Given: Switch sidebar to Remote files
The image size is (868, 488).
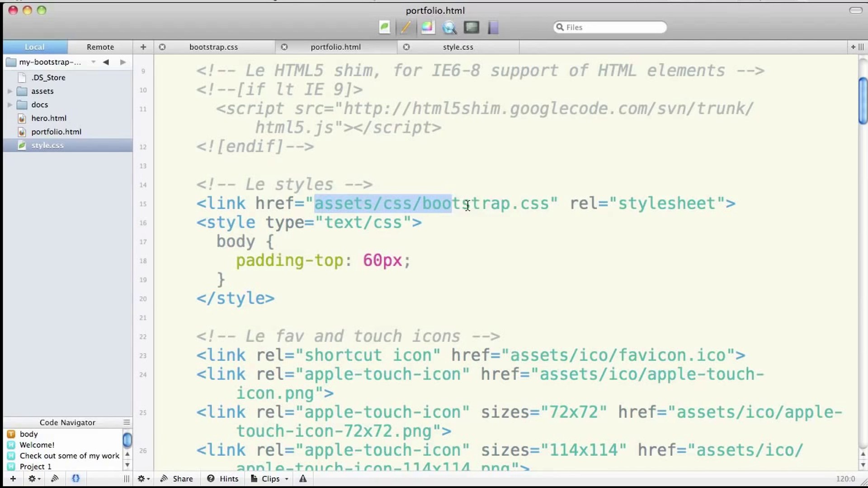Looking at the screenshot, I should 100,47.
